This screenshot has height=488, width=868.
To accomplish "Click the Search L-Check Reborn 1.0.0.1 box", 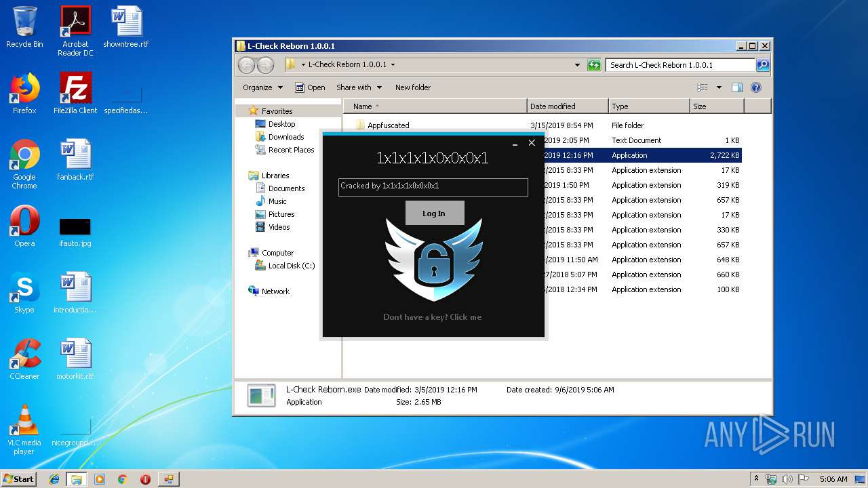I will pos(680,65).
